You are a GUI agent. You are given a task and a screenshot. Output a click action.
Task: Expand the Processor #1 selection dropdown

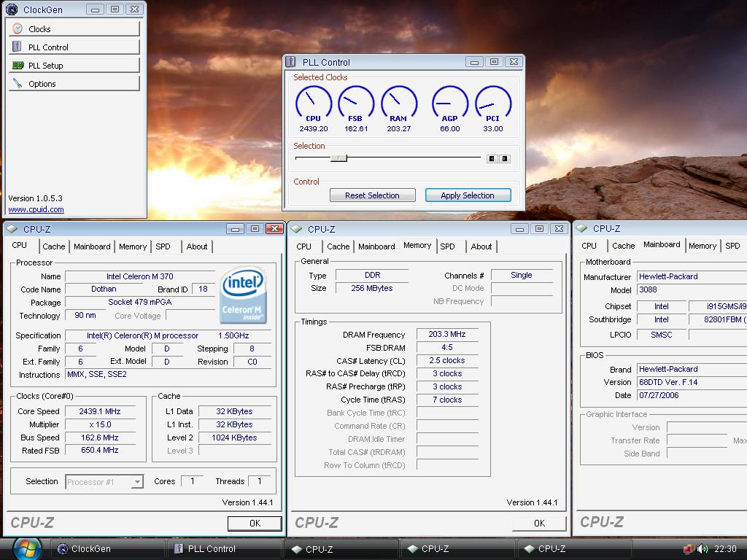(137, 482)
